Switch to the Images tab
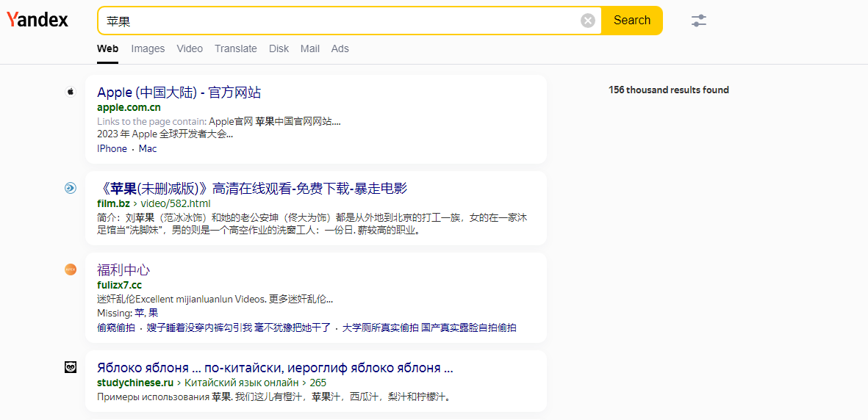This screenshot has width=868, height=420. 148,48
